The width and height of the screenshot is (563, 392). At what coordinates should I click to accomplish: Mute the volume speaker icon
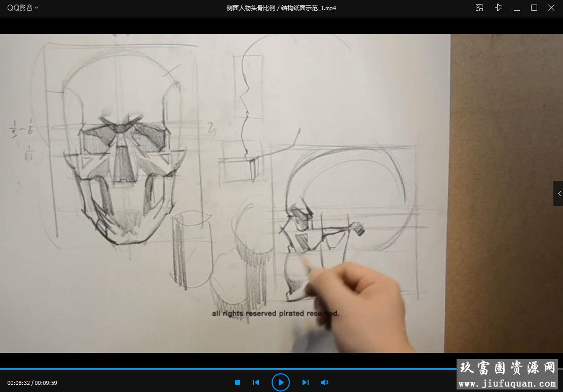325,382
